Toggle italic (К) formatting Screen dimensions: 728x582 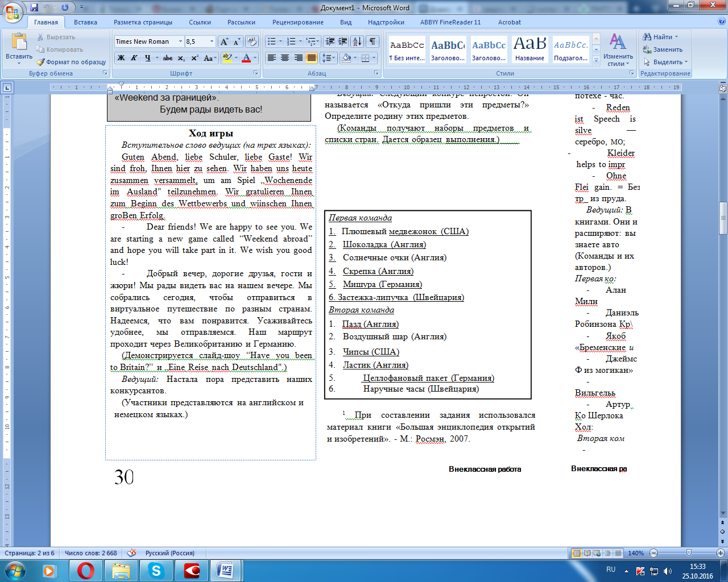pos(134,58)
